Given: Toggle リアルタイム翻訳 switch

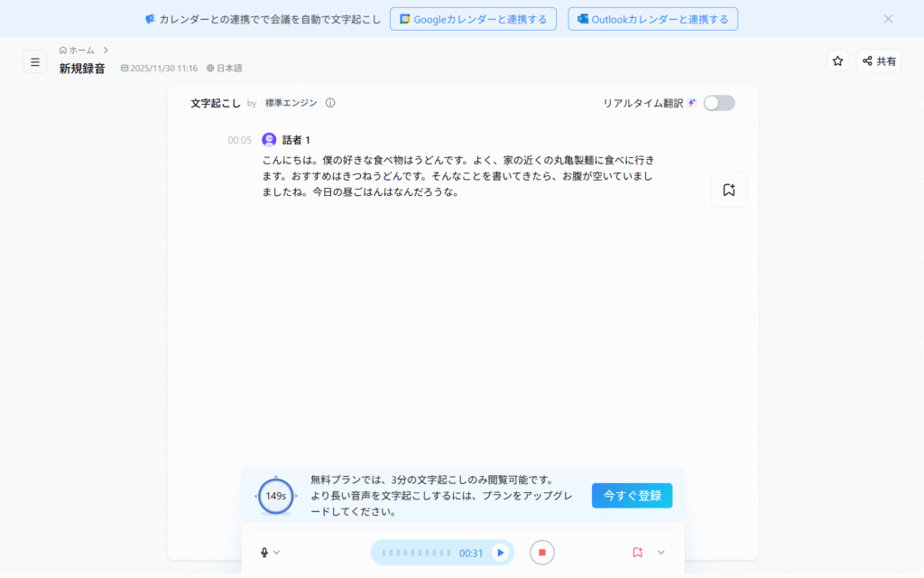Looking at the screenshot, I should (x=719, y=103).
